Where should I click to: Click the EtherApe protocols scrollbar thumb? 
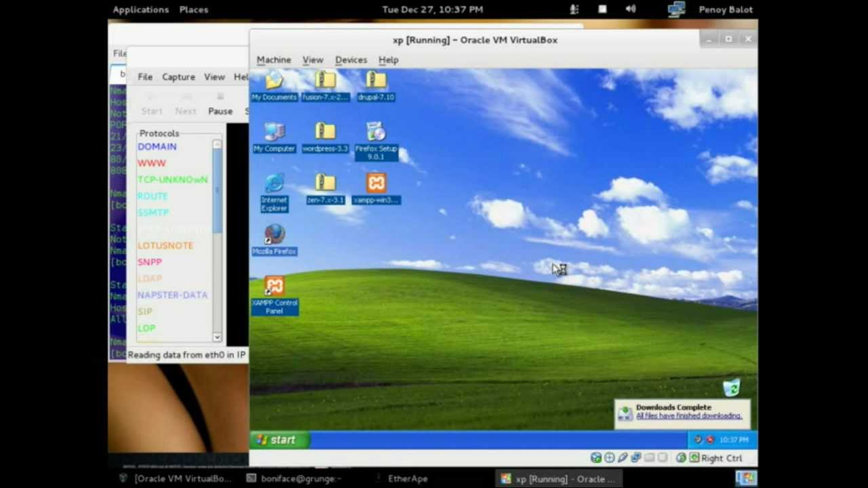coord(217,191)
